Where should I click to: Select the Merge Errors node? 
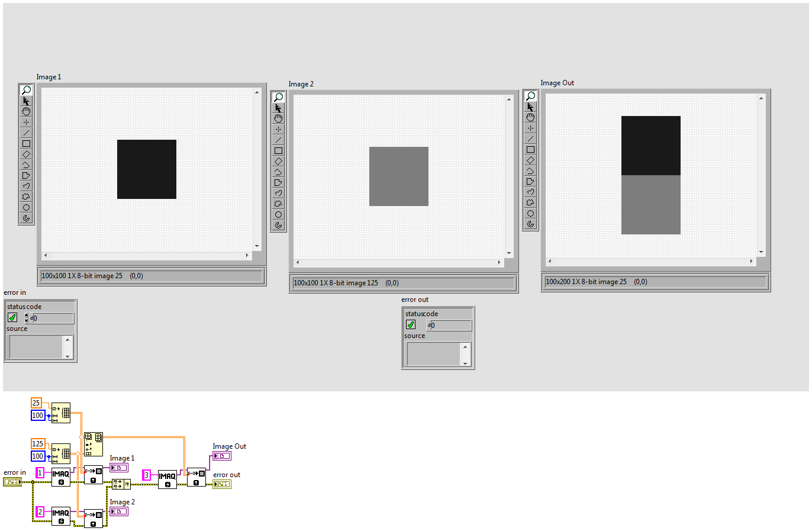[121, 484]
